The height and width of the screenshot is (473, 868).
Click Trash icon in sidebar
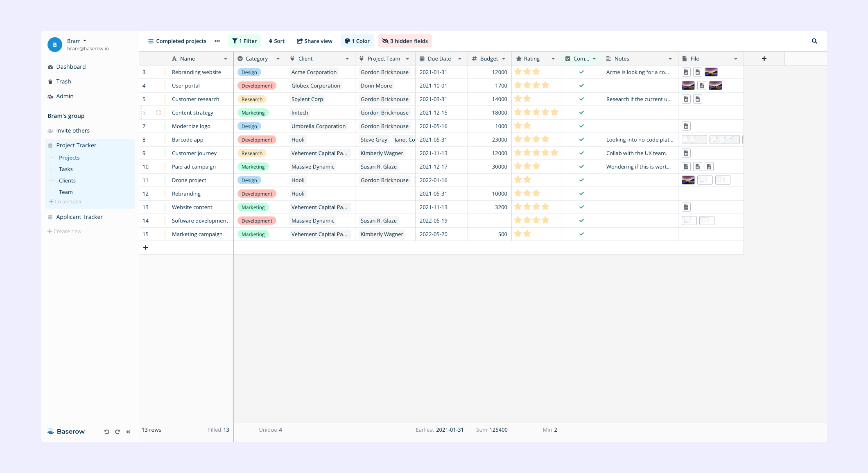pyautogui.click(x=50, y=81)
